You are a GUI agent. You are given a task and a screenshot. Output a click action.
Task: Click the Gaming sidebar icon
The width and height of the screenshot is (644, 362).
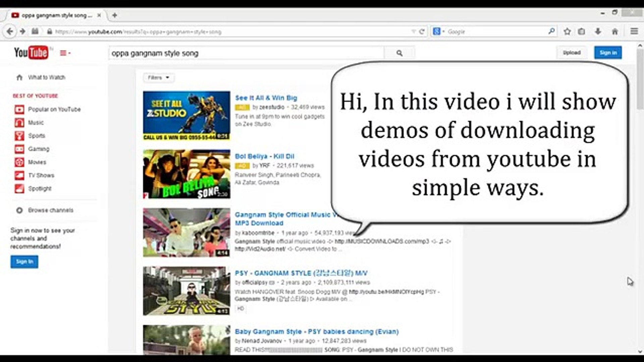(x=20, y=149)
